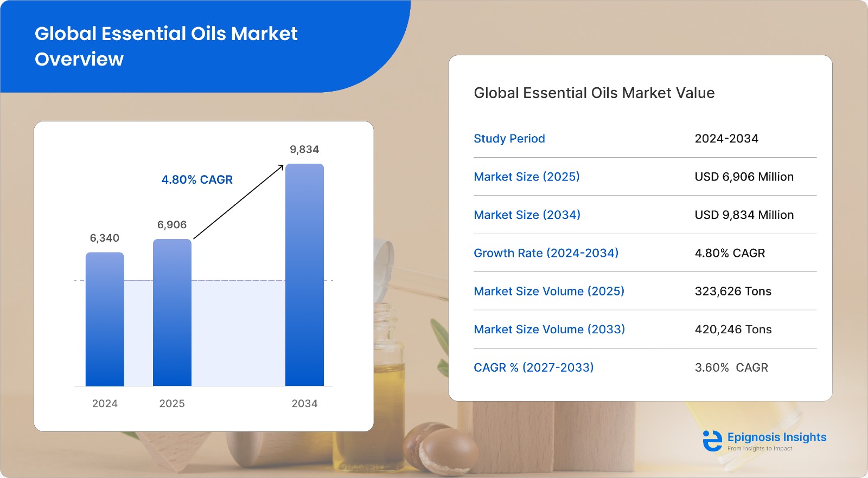This screenshot has width=868, height=478.
Task: Click the Epignosis Insights logo icon
Action: tap(712, 441)
